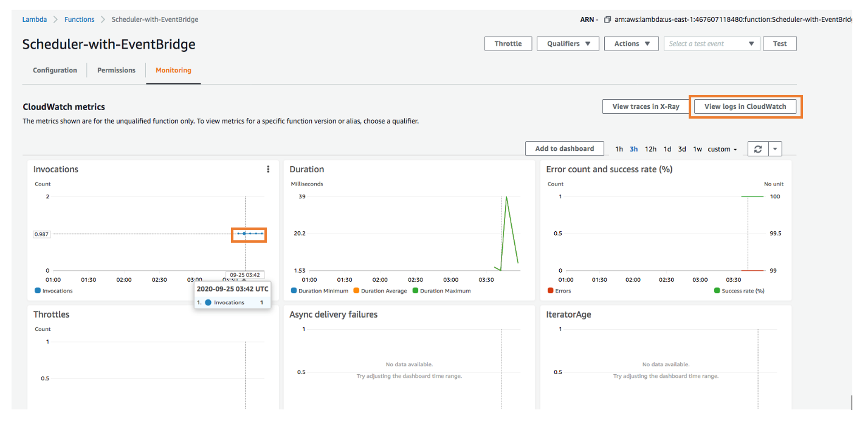The width and height of the screenshot is (868, 424).
Task: Copy the function ARN using the copy icon
Action: (607, 20)
